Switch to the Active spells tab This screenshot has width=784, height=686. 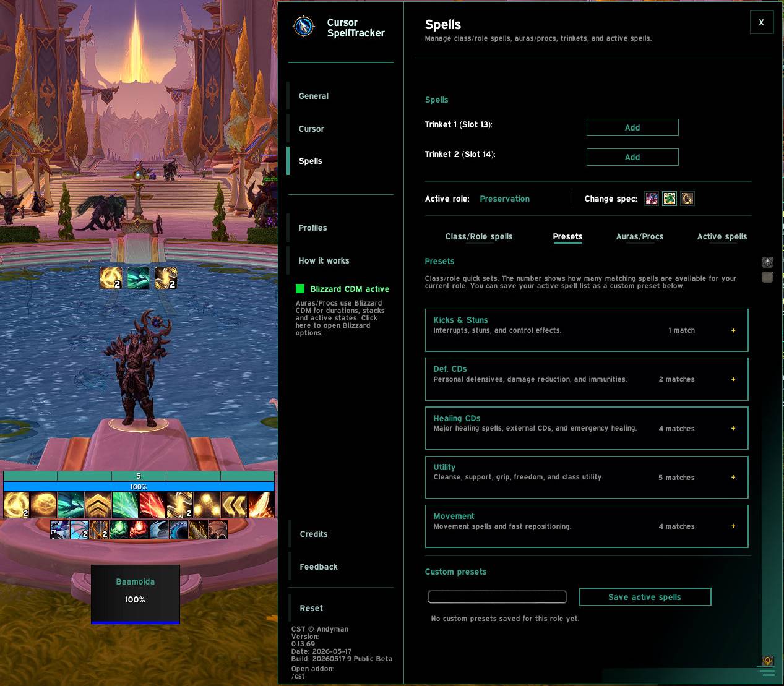[x=722, y=236]
